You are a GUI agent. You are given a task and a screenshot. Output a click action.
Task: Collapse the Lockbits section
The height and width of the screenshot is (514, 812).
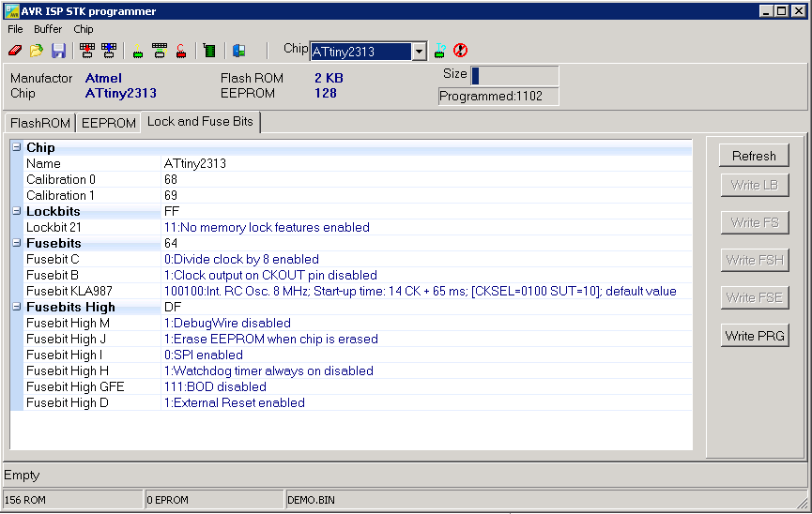coord(17,211)
